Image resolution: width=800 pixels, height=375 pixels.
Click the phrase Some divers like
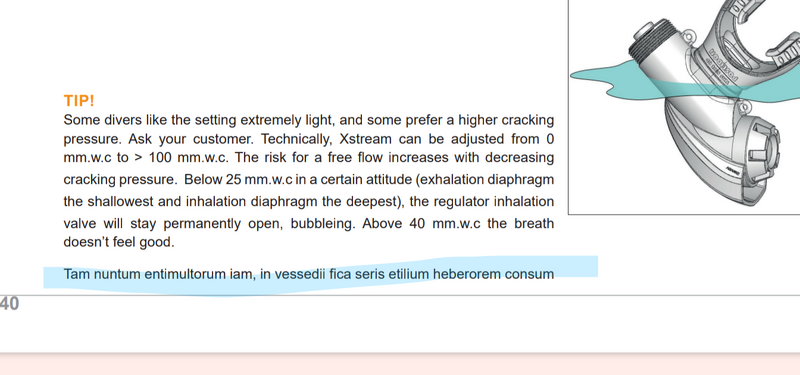pos(115,120)
